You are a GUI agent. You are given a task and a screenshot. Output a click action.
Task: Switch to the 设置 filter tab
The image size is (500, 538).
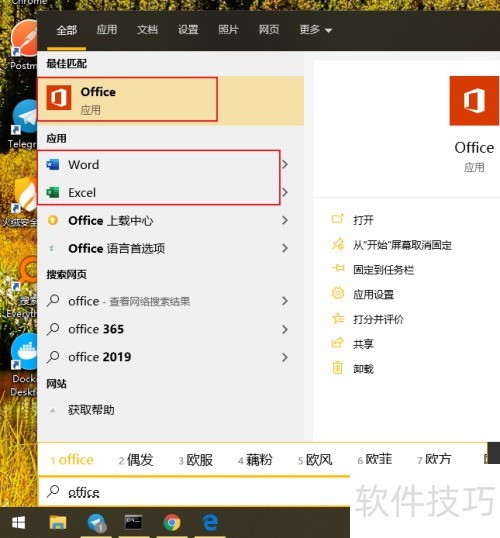(x=188, y=30)
